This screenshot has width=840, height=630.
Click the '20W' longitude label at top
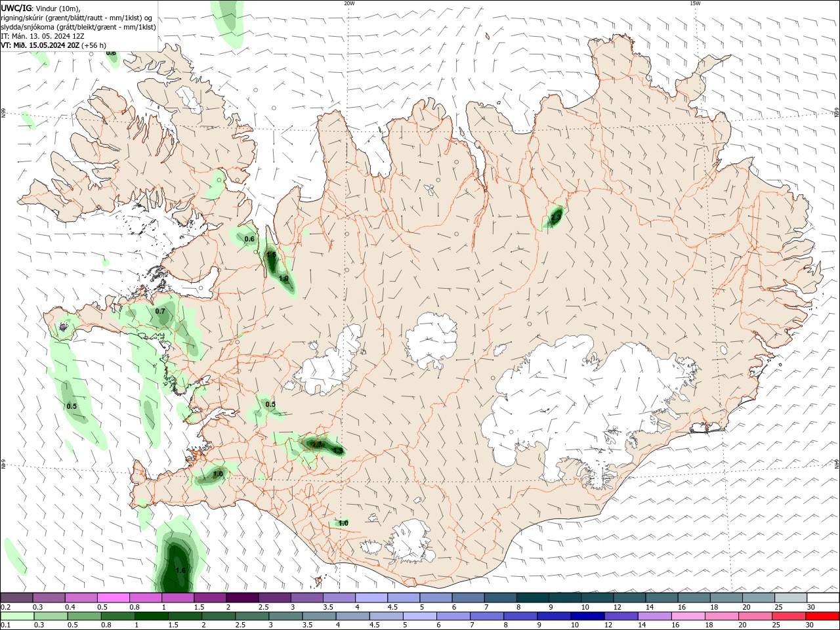pos(349,3)
